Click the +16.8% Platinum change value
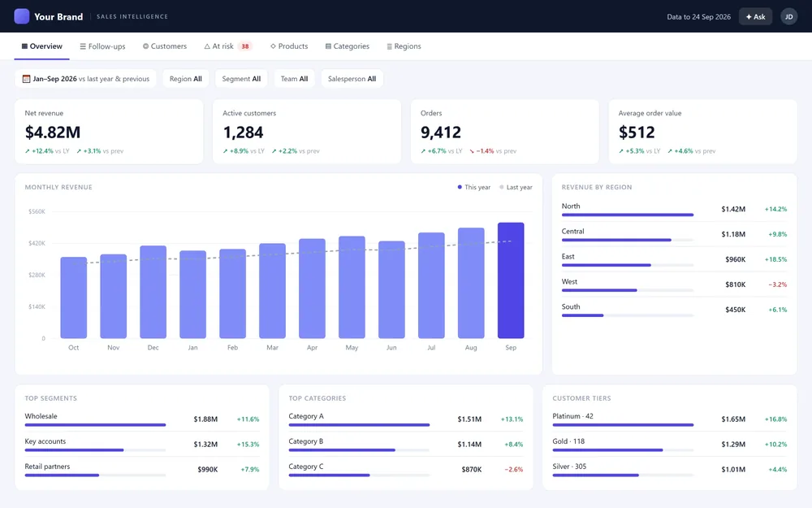 coord(775,419)
